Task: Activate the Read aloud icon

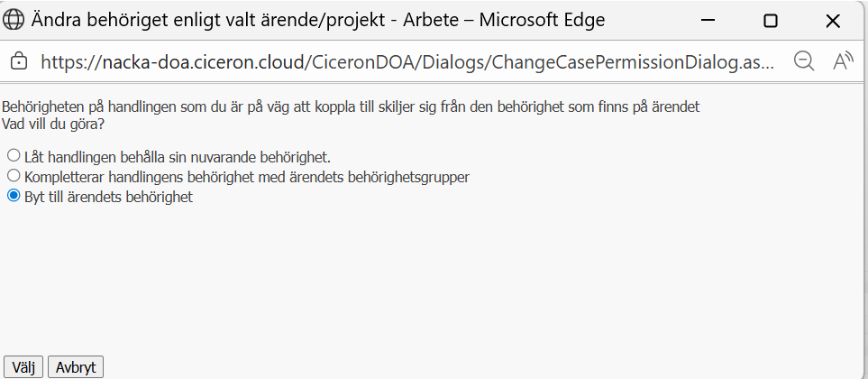Action: 844,61
